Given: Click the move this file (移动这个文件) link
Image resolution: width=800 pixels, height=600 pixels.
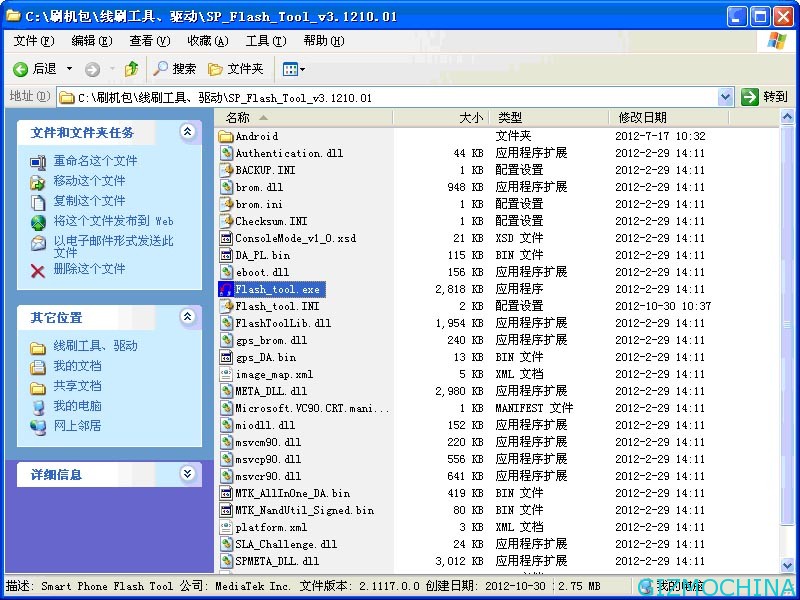Looking at the screenshot, I should point(89,181).
